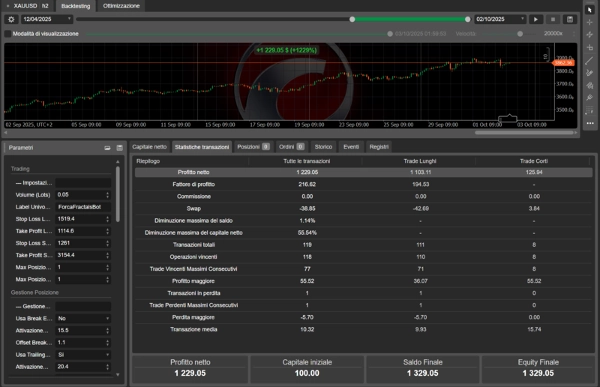Switch to the Backtesting tab
This screenshot has height=387, width=600.
tap(75, 6)
